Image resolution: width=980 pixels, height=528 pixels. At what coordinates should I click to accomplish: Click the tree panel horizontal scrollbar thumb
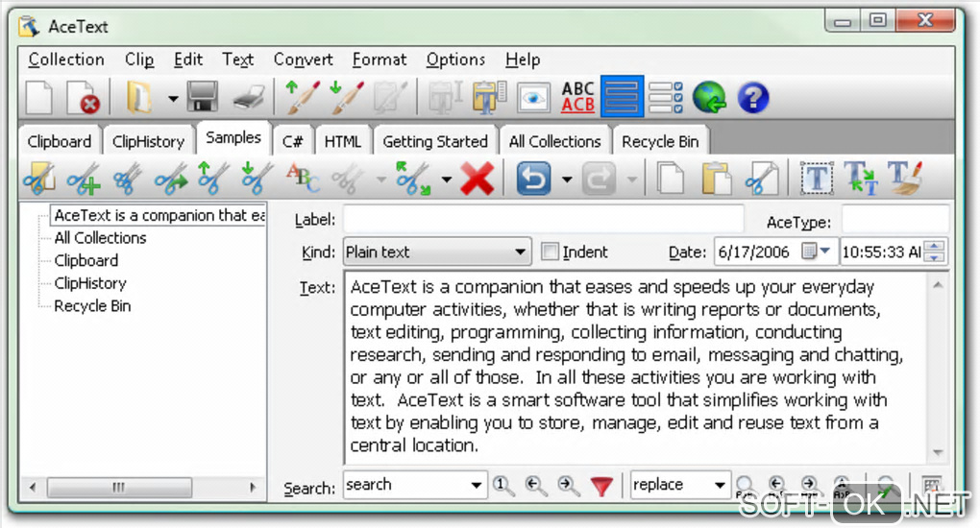[119, 487]
